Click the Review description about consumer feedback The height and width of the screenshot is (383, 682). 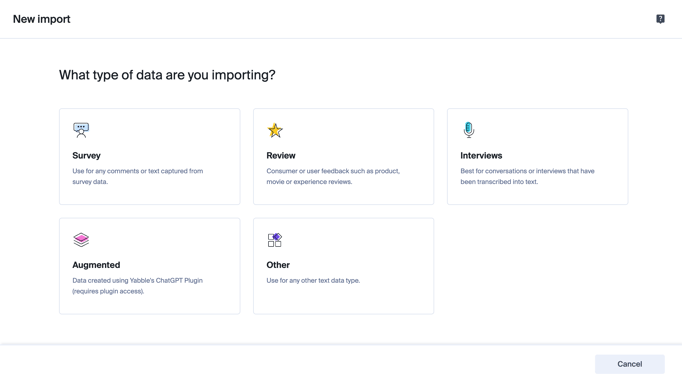(x=333, y=177)
